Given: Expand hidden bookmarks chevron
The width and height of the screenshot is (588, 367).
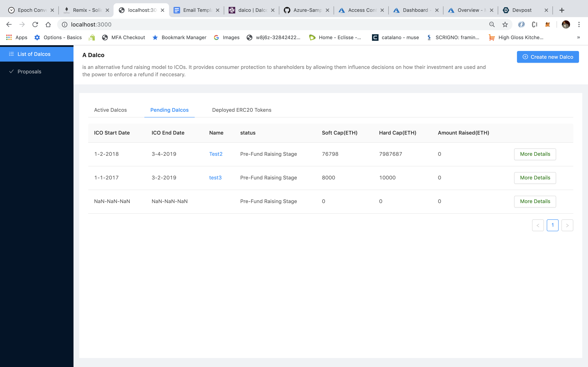Looking at the screenshot, I should pyautogui.click(x=579, y=37).
